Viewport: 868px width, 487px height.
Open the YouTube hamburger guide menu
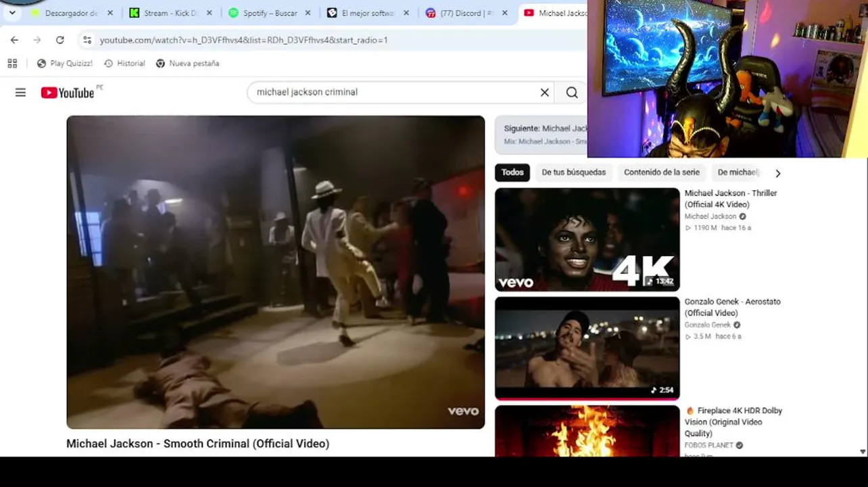20,93
